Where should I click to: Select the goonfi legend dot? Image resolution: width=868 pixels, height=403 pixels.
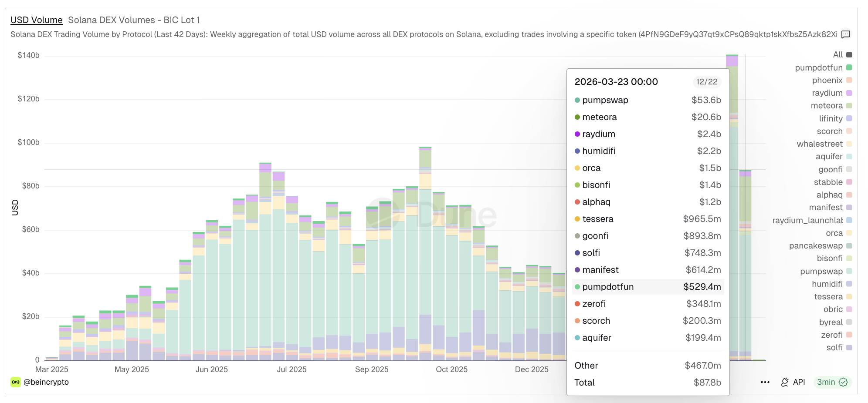(848, 169)
